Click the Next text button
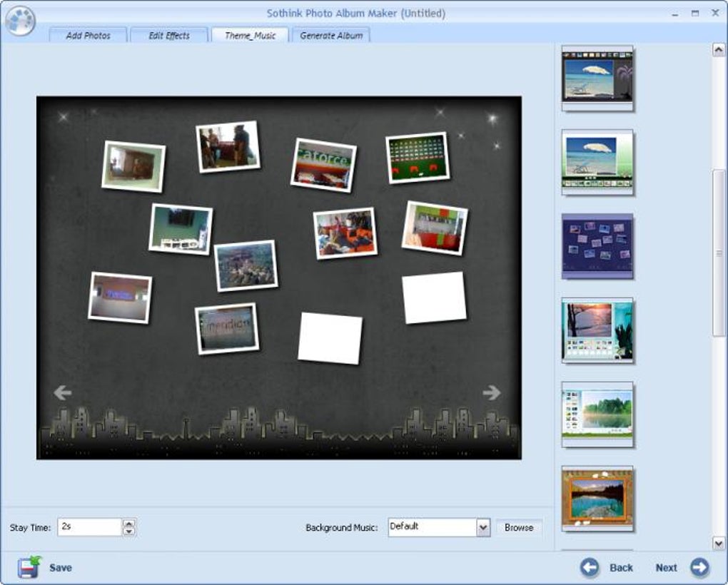Screen dimensions: 728x585 (666, 568)
